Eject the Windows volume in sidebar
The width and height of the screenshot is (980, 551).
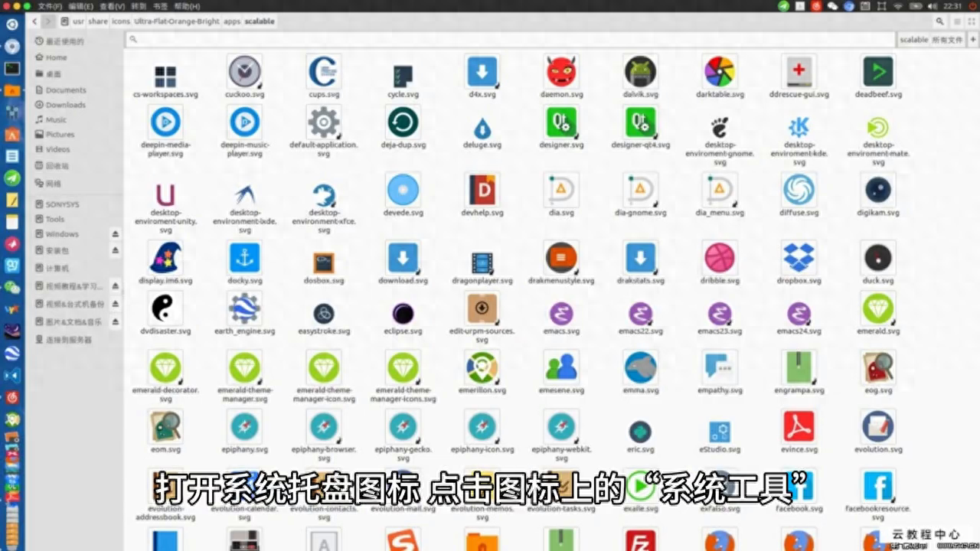[116, 234]
